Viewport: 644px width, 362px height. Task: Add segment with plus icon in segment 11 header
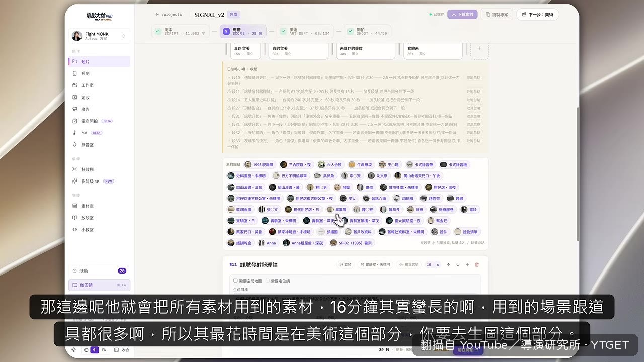tap(467, 264)
